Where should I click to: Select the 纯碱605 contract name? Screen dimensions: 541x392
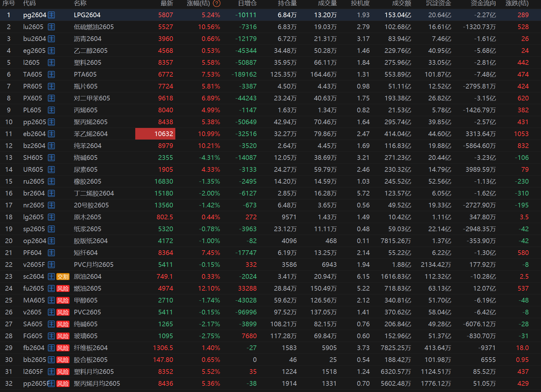point(85,324)
